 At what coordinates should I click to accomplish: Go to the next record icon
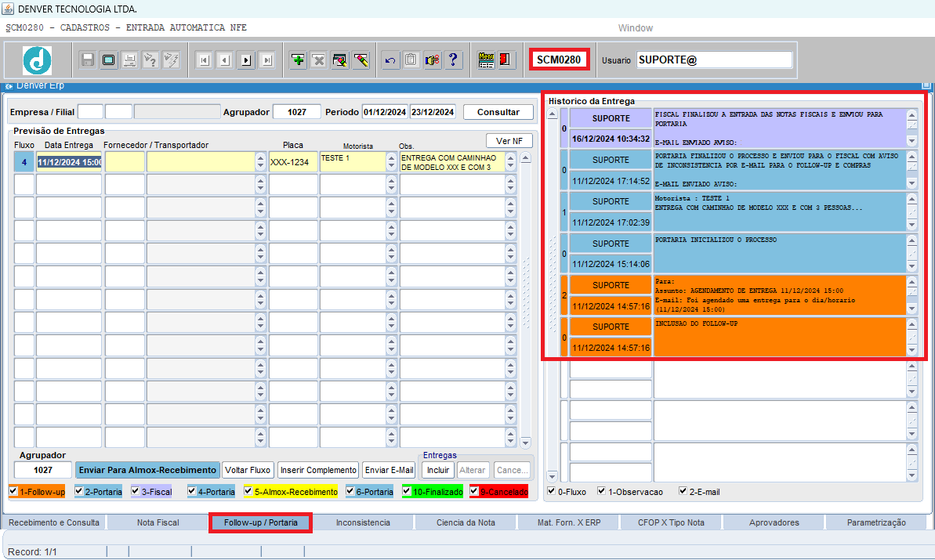(245, 60)
